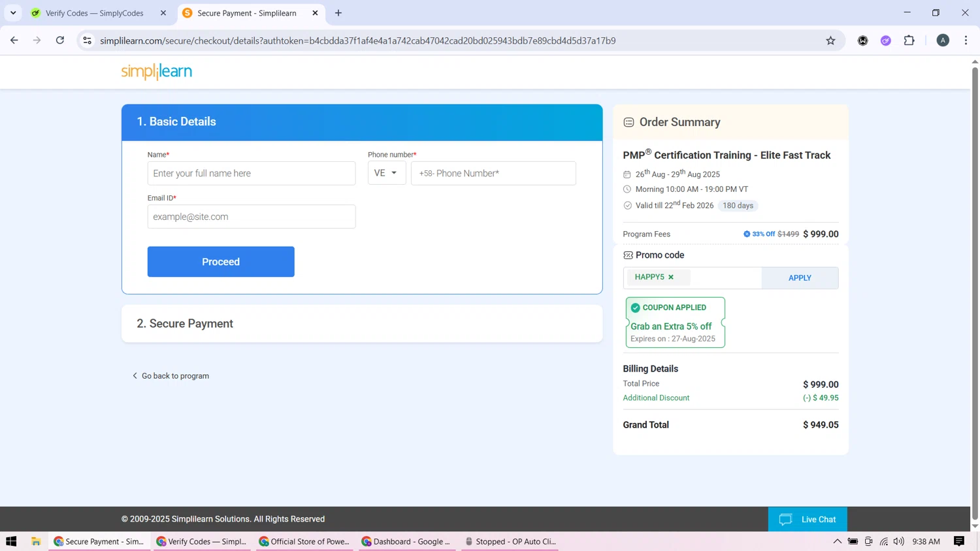Click the 180 days badge
The width and height of the screenshot is (980, 551).
pos(738,206)
